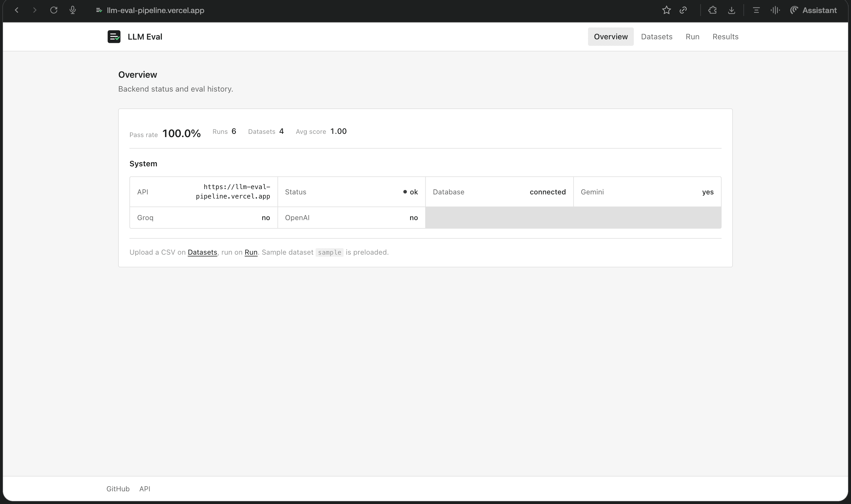Click the LLM Eval logo icon
851x504 pixels.
point(114,37)
